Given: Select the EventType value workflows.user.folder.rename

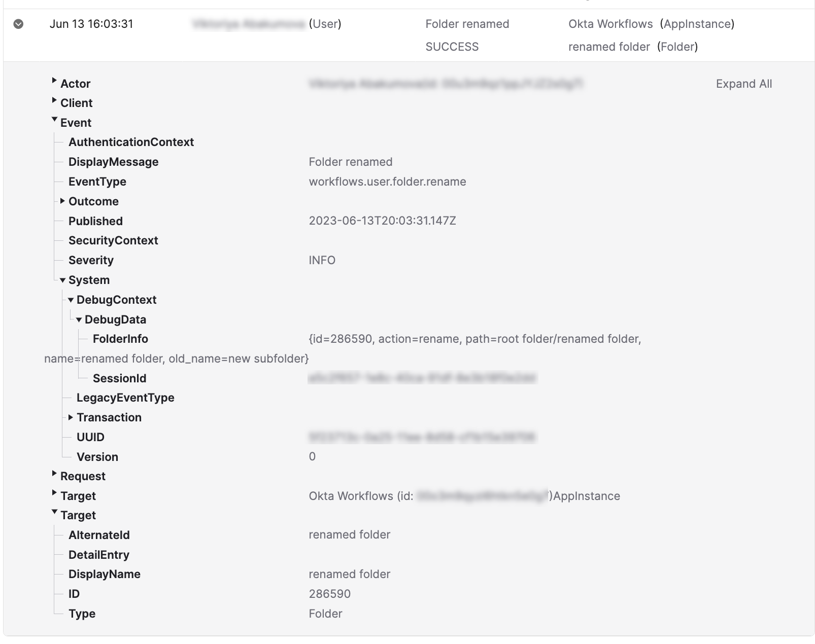Looking at the screenshot, I should point(387,182).
